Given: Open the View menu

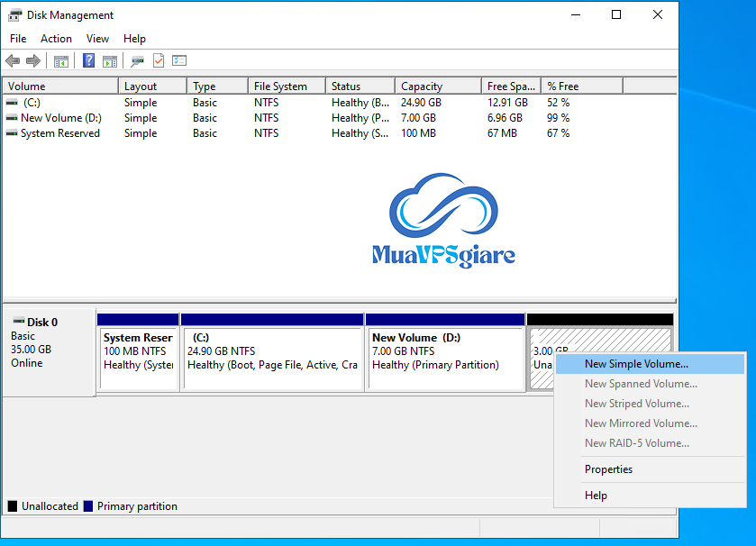Looking at the screenshot, I should [97, 39].
